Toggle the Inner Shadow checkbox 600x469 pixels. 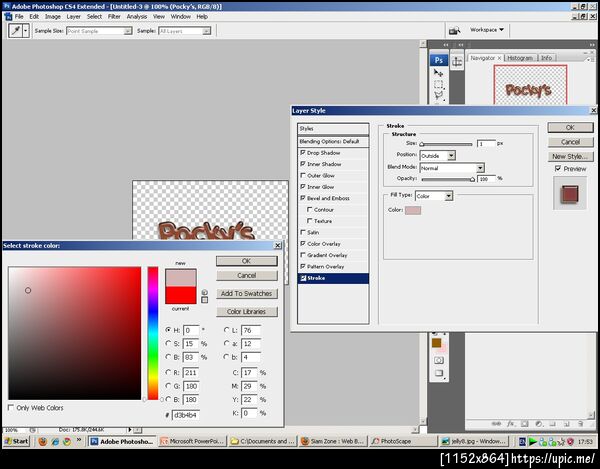point(303,164)
